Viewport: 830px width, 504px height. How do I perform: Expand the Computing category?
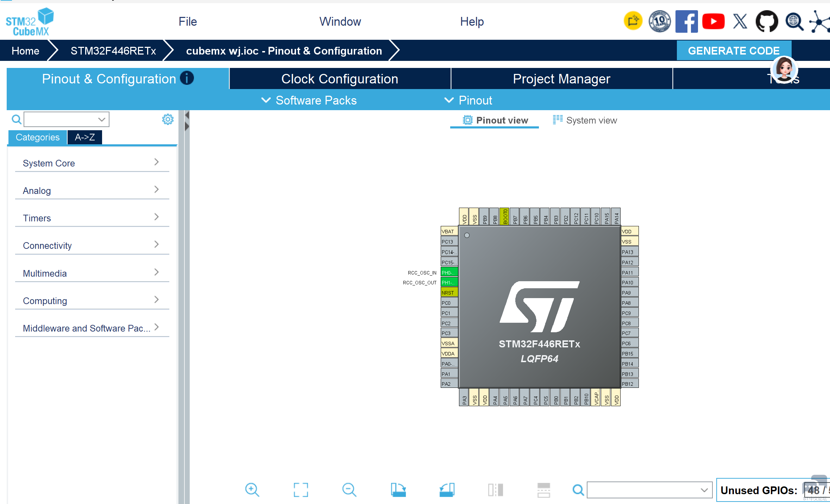coord(92,301)
